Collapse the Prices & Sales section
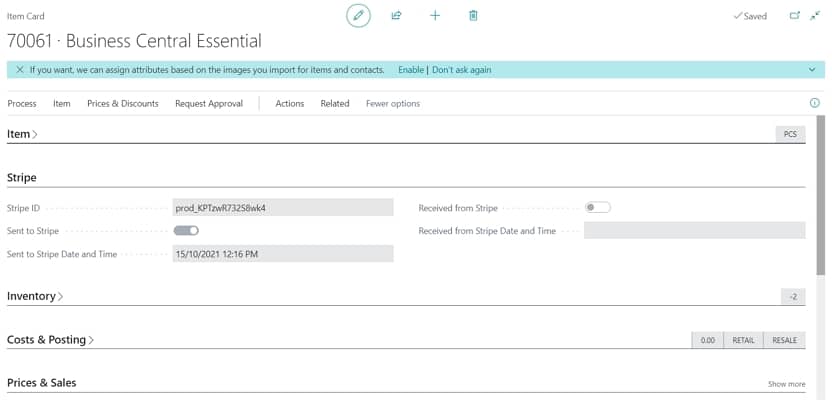This screenshot has width=832, height=400. point(41,382)
